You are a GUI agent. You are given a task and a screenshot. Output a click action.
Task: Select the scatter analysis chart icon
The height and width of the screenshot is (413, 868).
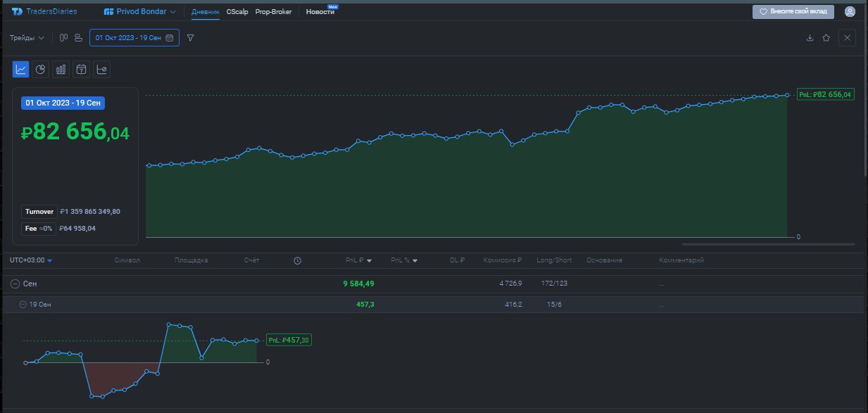102,69
